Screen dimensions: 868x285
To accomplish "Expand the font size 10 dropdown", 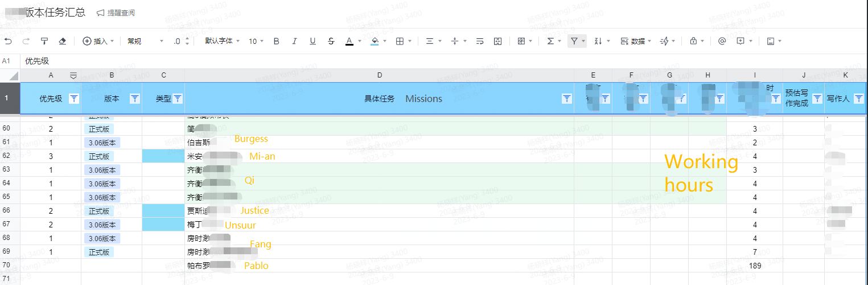I will 256,41.
